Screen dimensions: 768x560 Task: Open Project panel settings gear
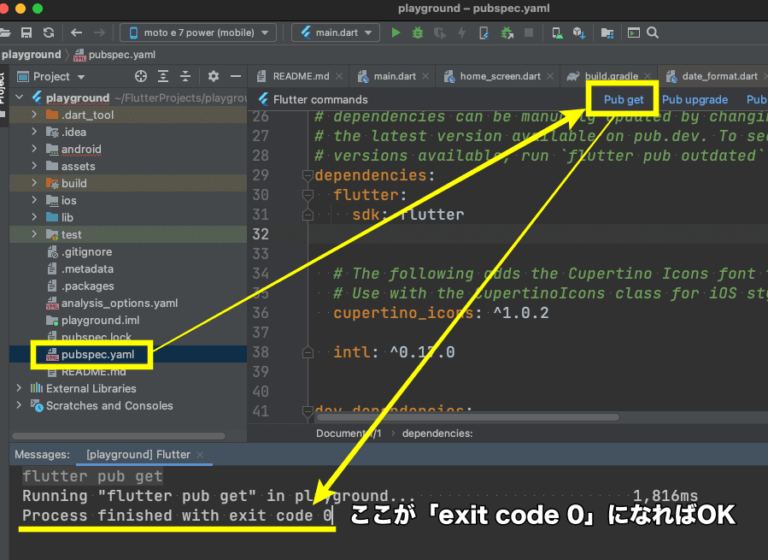coord(213,76)
